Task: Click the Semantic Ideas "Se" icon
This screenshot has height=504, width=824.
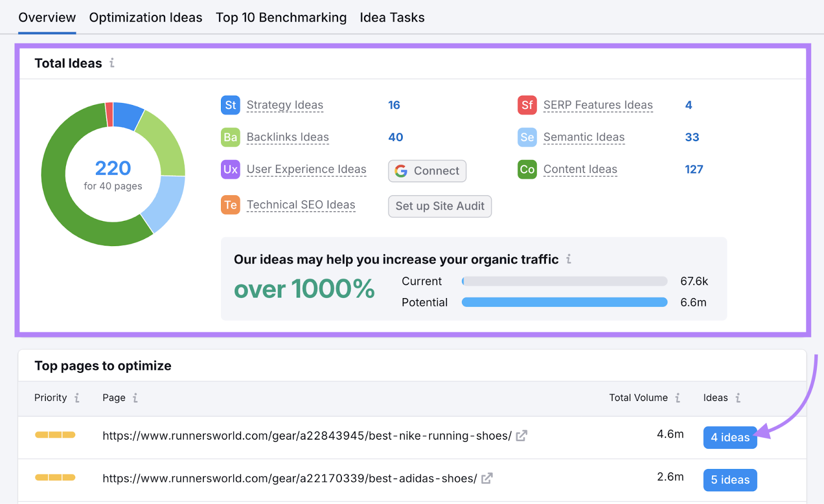Action: pyautogui.click(x=526, y=137)
